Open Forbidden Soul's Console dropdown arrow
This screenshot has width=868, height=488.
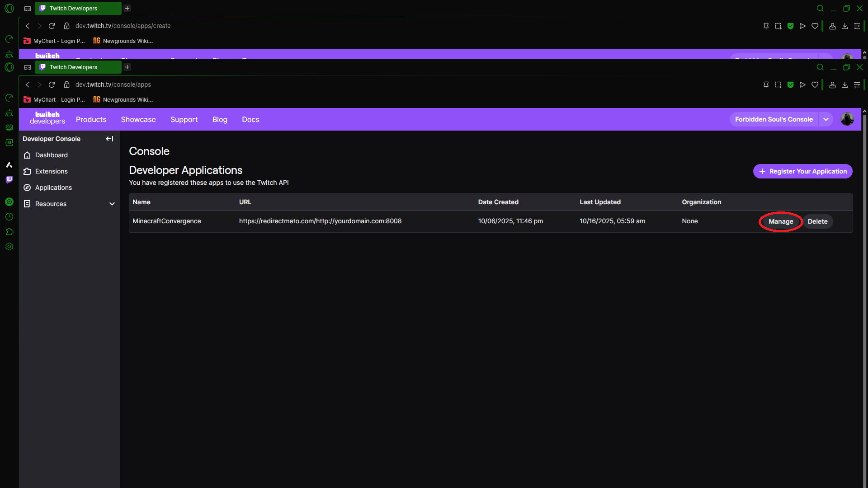coord(826,119)
